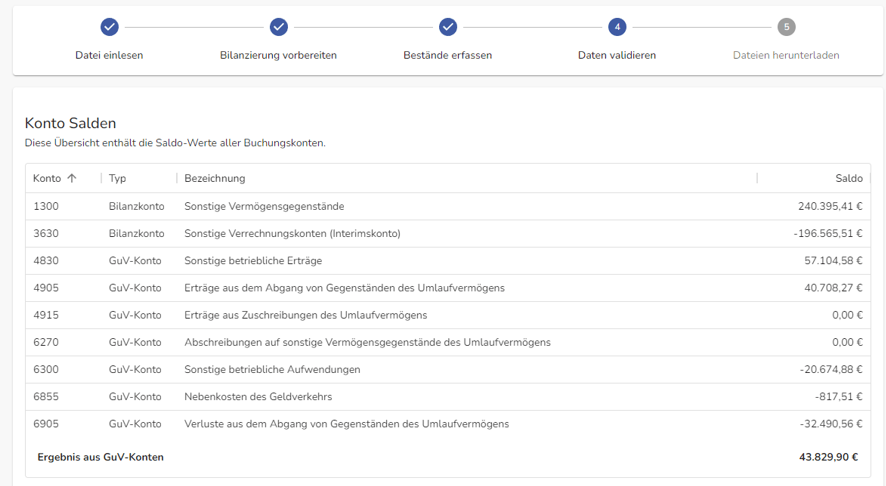Click the 4830 Sonstige betriebliche Erträge row
The image size is (886, 486).
pyautogui.click(x=448, y=261)
